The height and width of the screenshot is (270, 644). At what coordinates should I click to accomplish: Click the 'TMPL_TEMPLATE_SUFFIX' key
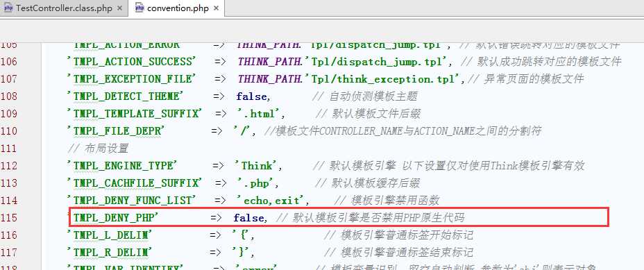[135, 113]
